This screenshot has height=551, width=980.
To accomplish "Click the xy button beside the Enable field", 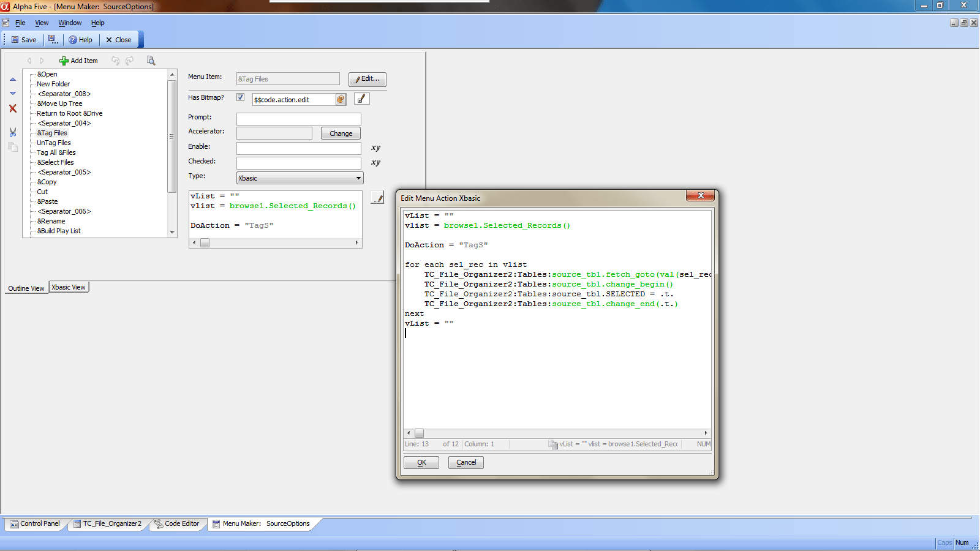I will (376, 148).
